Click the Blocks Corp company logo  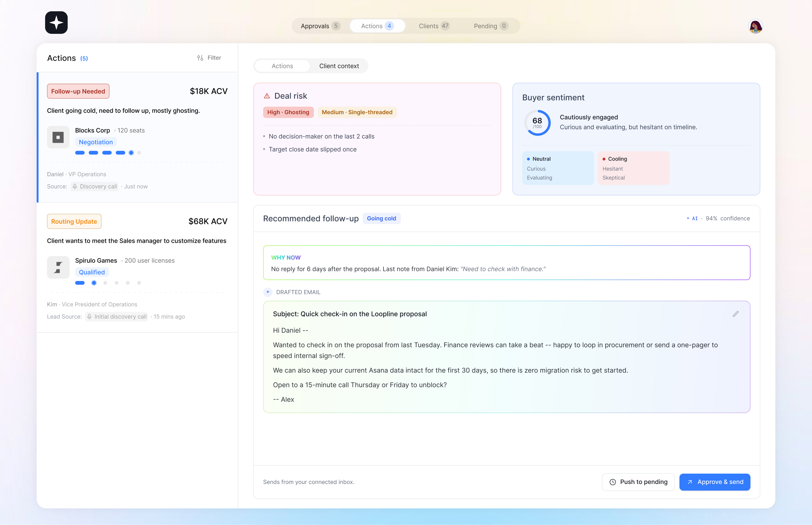tap(58, 137)
